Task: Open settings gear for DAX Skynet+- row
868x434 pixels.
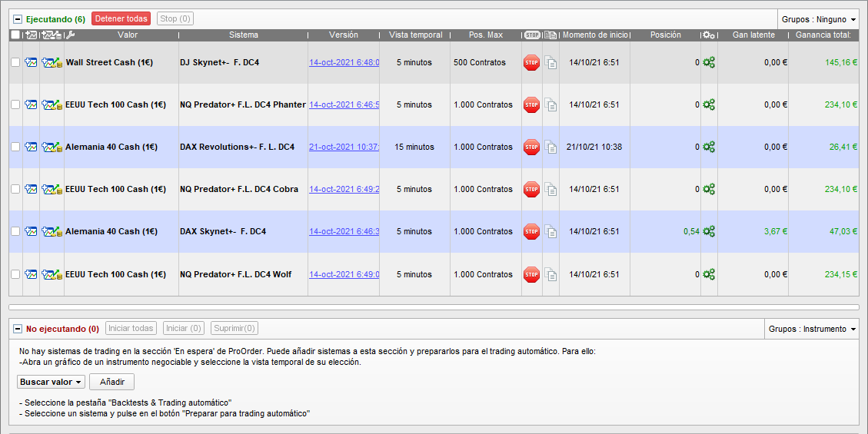Action: click(709, 232)
